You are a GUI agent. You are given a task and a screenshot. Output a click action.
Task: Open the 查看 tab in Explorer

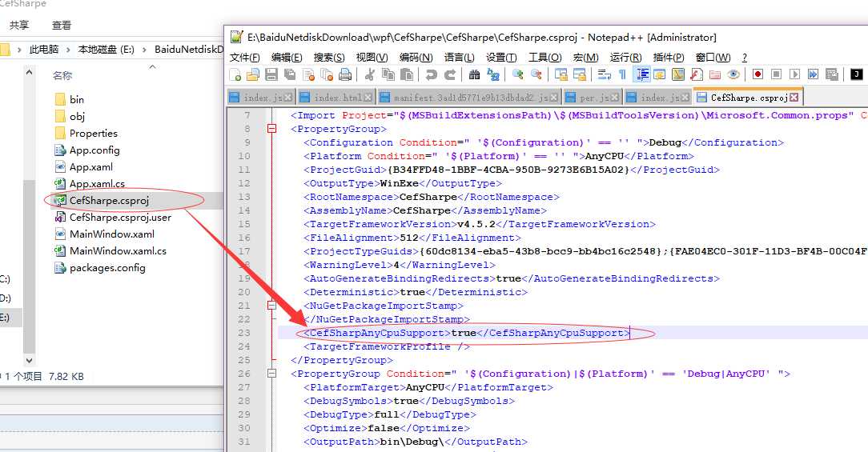[62, 25]
